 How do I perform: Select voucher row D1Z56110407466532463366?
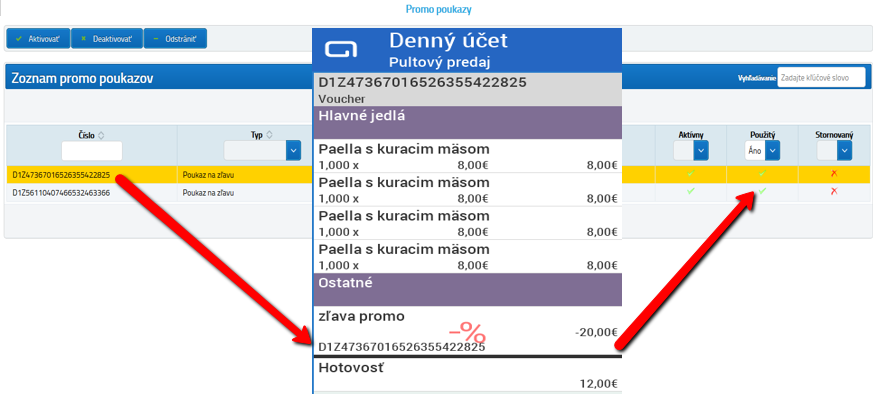tap(61, 193)
